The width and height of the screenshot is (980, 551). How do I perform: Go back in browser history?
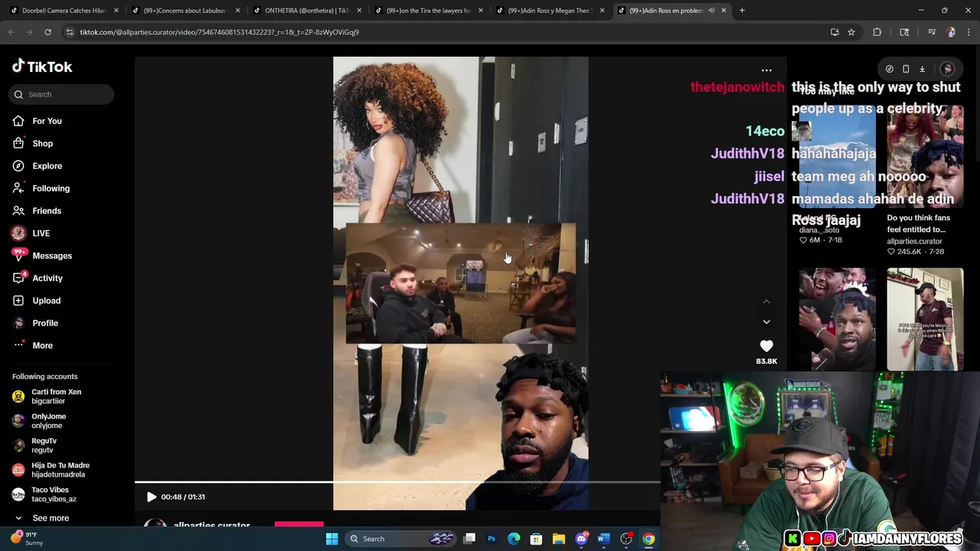tap(11, 32)
